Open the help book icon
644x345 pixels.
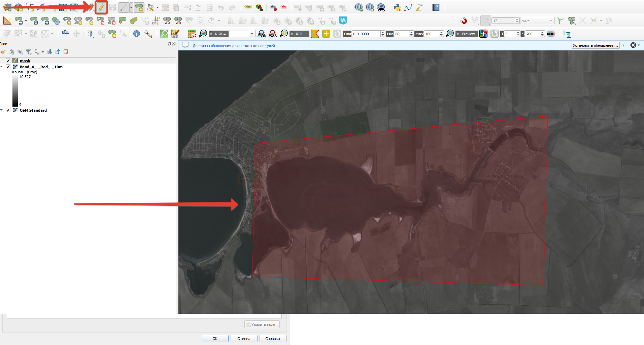click(x=436, y=7)
